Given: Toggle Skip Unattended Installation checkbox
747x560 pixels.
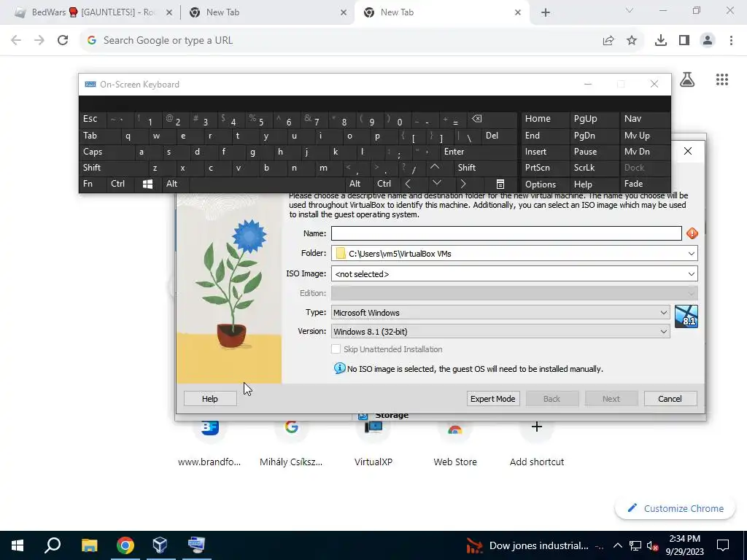Looking at the screenshot, I should pyautogui.click(x=336, y=349).
